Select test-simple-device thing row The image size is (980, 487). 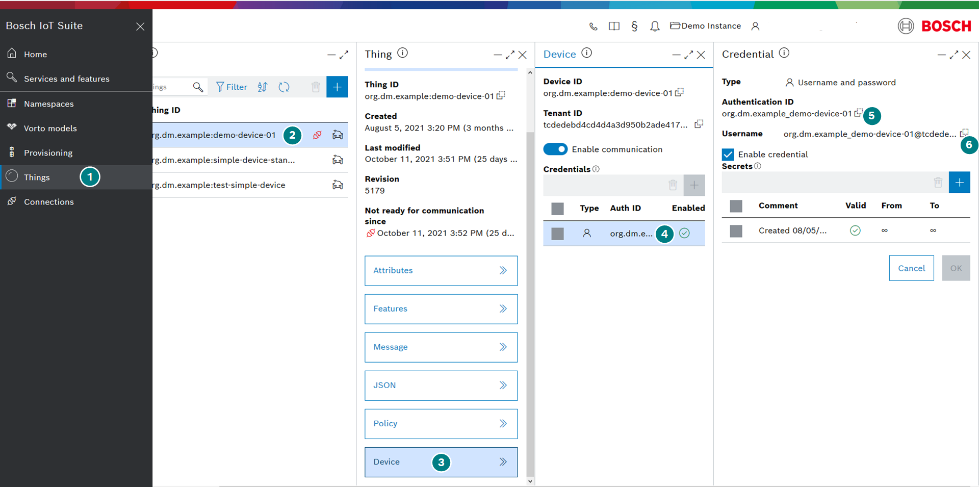[x=250, y=185]
